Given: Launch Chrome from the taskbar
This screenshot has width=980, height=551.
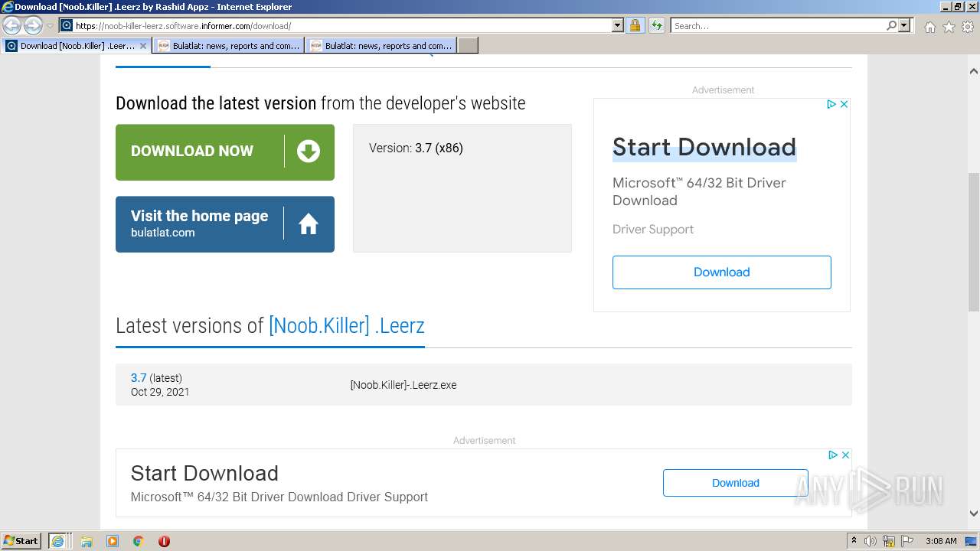Looking at the screenshot, I should [x=139, y=541].
